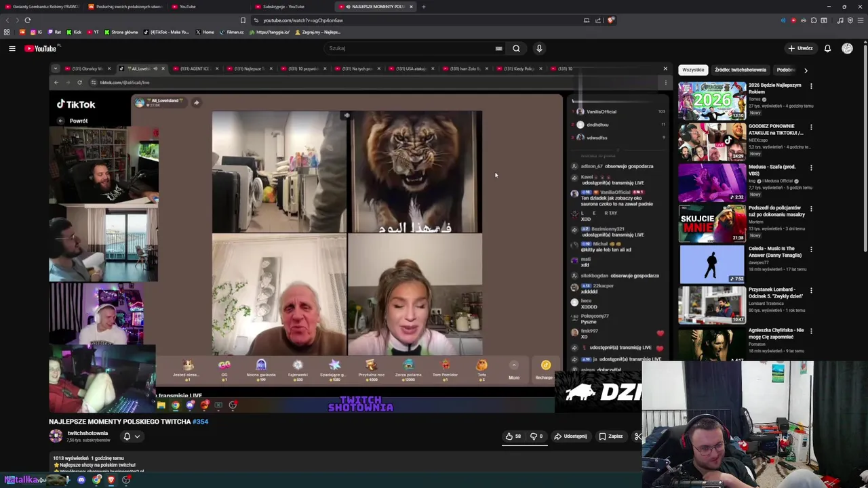Open the Filman.cc bookmark
This screenshot has width=868, height=488.
(231, 32)
